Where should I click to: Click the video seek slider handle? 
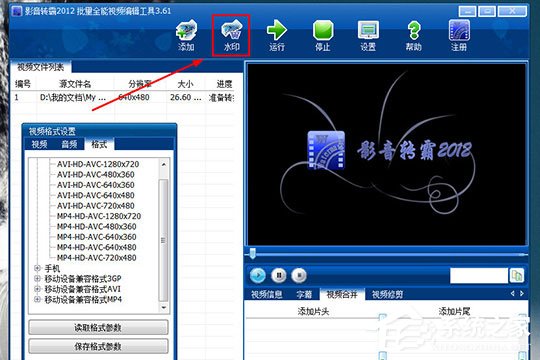coord(252,253)
